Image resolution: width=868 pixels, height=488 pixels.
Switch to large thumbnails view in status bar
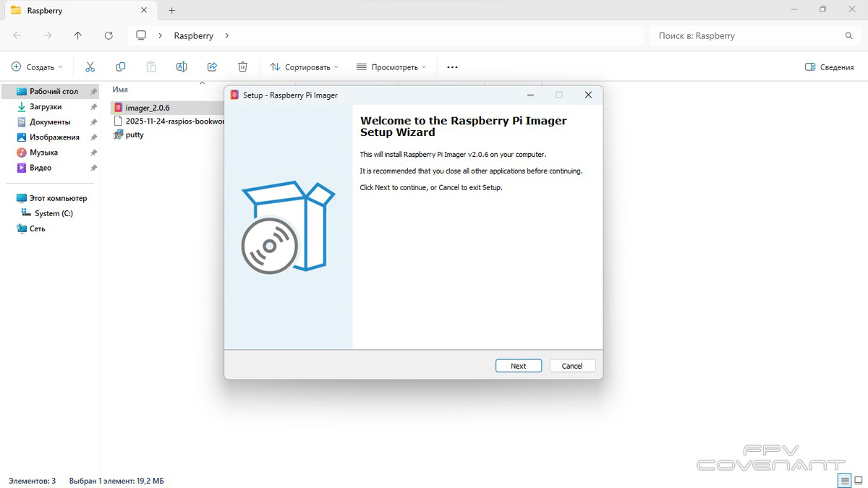pyautogui.click(x=858, y=481)
